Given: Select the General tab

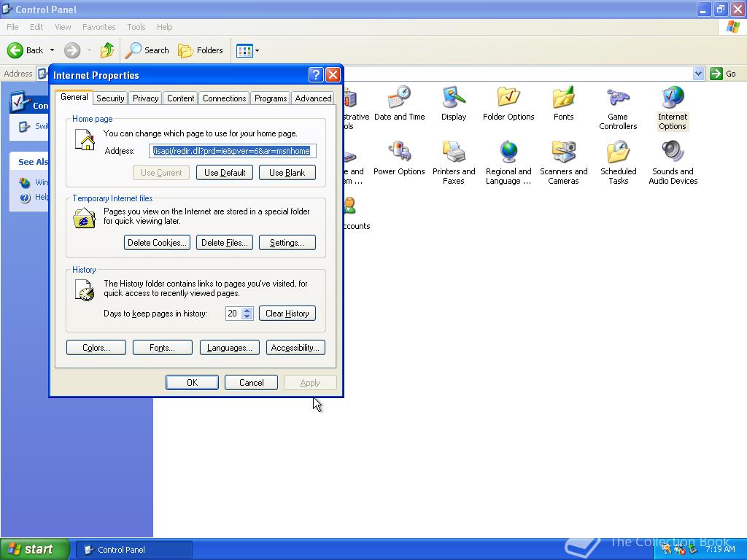Looking at the screenshot, I should pyautogui.click(x=74, y=97).
